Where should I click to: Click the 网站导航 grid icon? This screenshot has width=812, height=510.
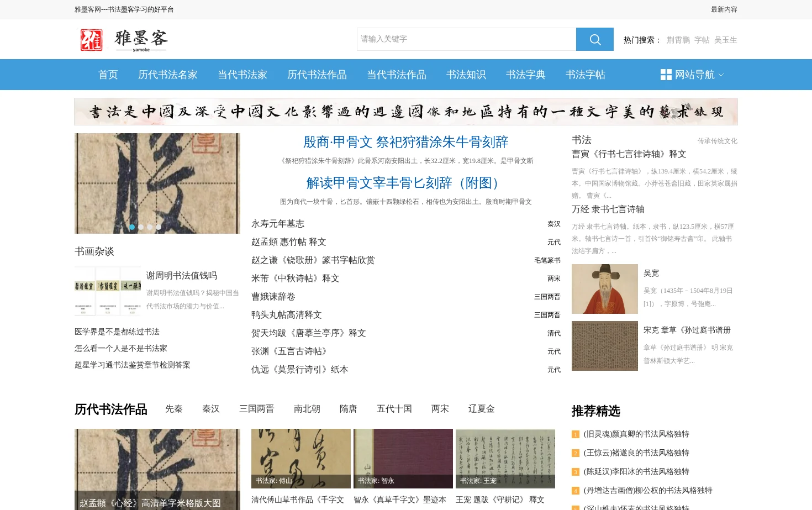[x=666, y=75]
